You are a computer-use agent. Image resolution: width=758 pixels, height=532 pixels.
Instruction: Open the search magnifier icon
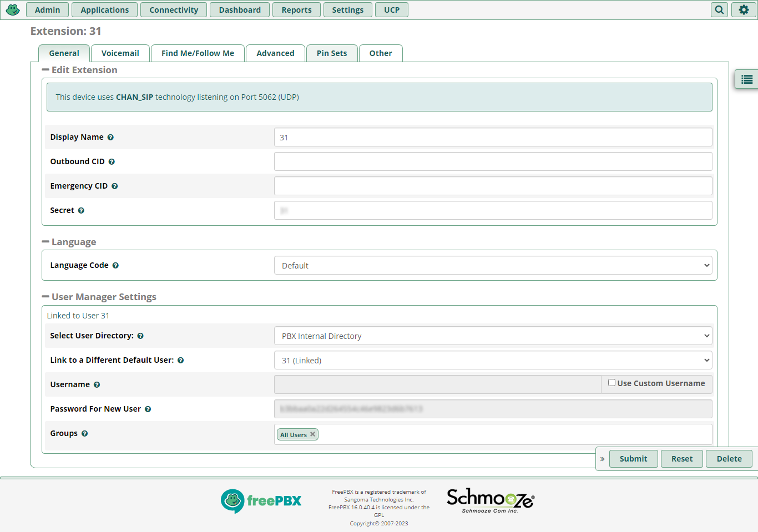[719, 10]
